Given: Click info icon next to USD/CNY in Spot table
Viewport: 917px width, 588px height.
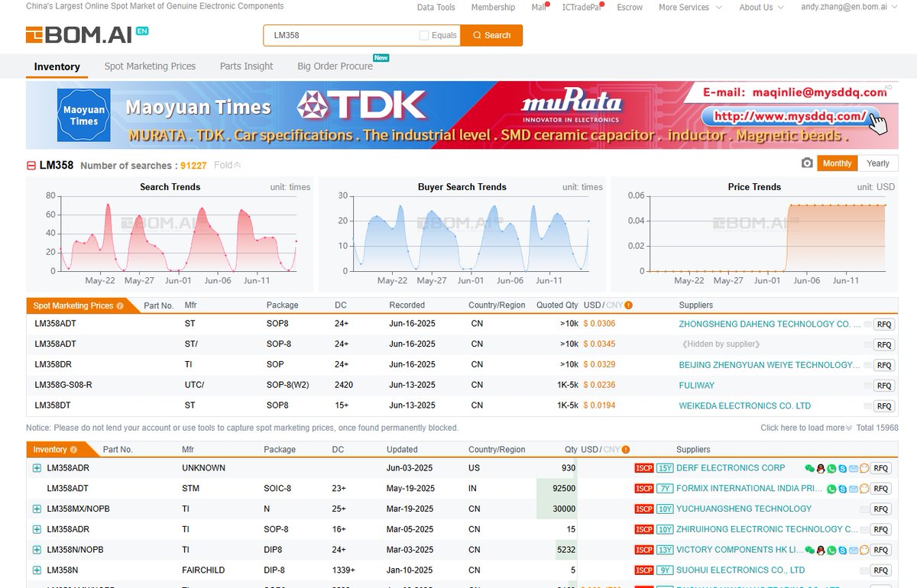Looking at the screenshot, I should pyautogui.click(x=628, y=305).
